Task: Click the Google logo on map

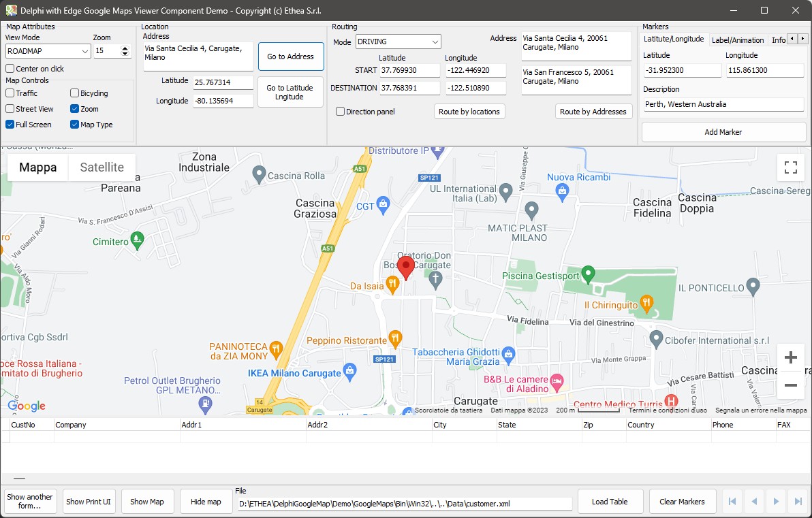Action: click(x=27, y=406)
